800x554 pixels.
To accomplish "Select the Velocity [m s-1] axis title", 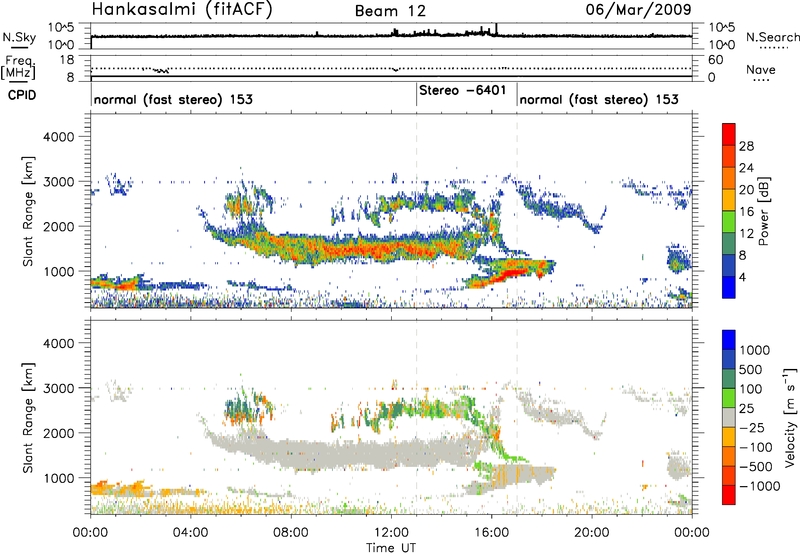I will pyautogui.click(x=790, y=417).
